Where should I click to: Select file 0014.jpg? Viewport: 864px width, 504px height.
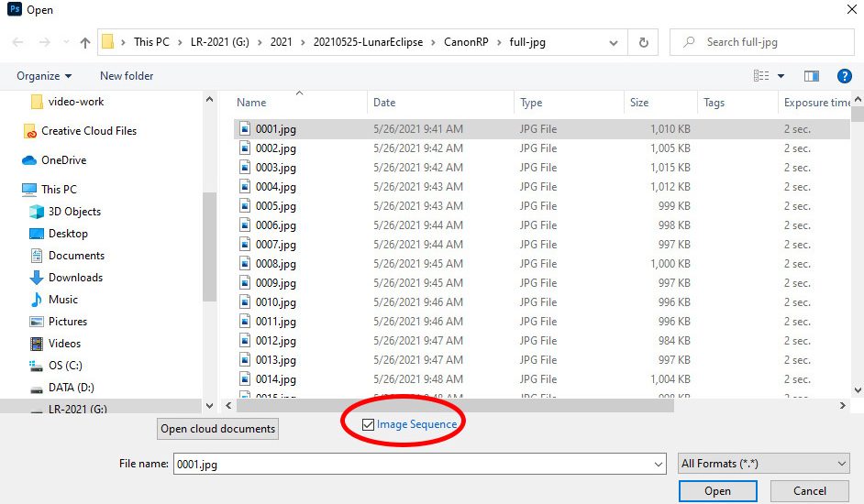click(x=541, y=379)
